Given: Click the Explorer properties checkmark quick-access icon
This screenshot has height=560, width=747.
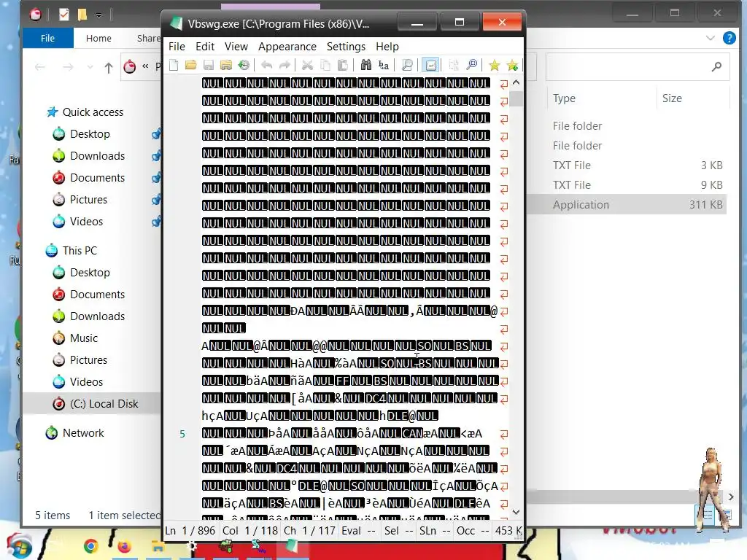Looking at the screenshot, I should (64, 15).
